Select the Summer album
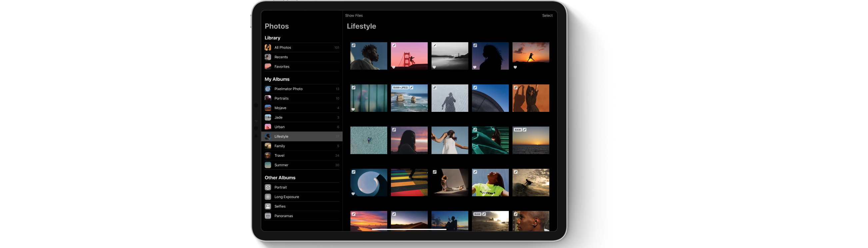 (x=281, y=165)
